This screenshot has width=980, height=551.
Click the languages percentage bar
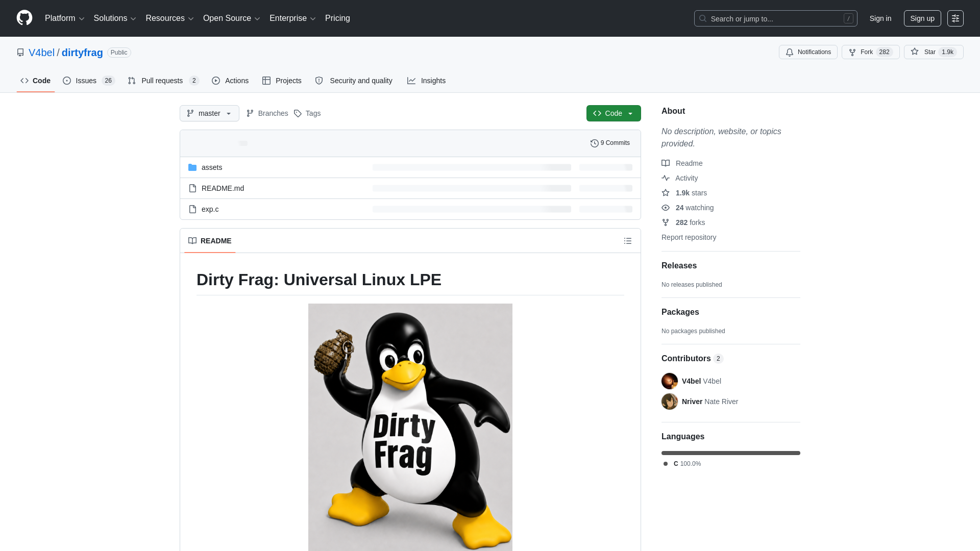tap(731, 453)
